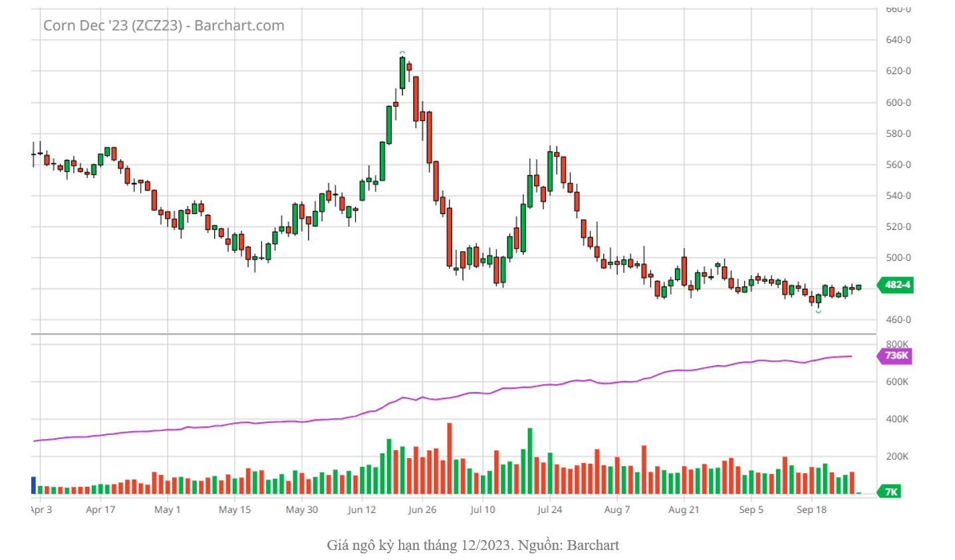Click the high marker arc above the peak candle
Image resolution: width=955 pixels, height=560 pixels.
point(402,53)
